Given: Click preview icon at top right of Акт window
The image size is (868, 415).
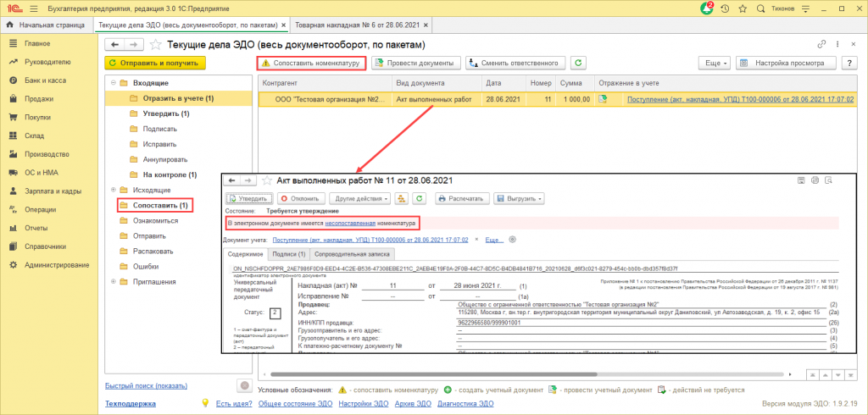Looking at the screenshot, I should pos(828,180).
